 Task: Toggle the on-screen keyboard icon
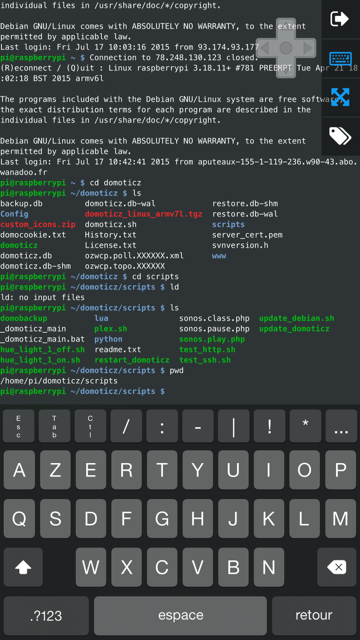click(340, 58)
